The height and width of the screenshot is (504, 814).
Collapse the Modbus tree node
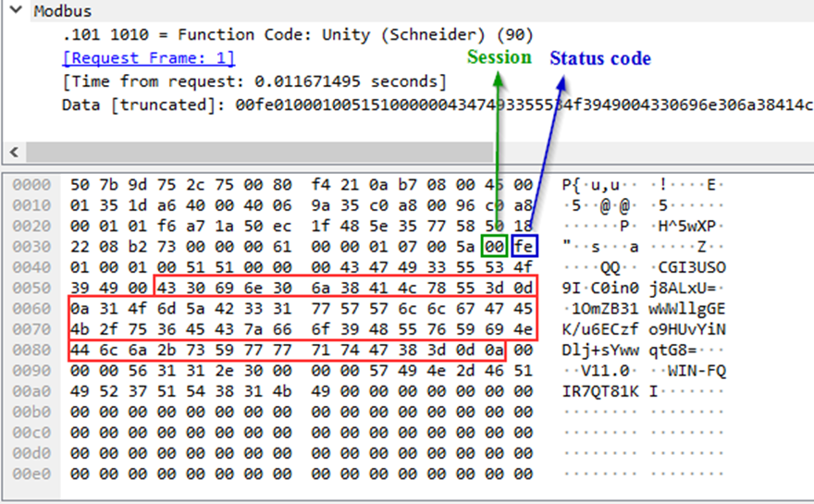16,12
